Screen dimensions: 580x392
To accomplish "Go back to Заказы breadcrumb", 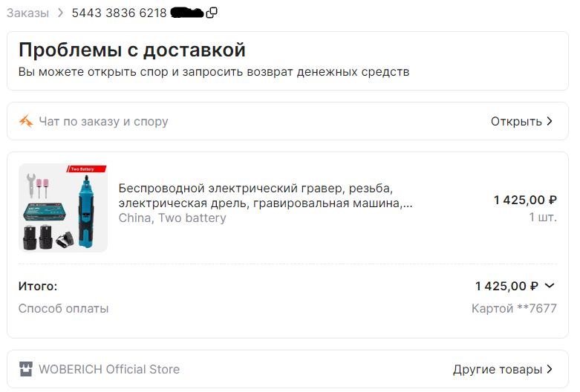I will 27,13.
